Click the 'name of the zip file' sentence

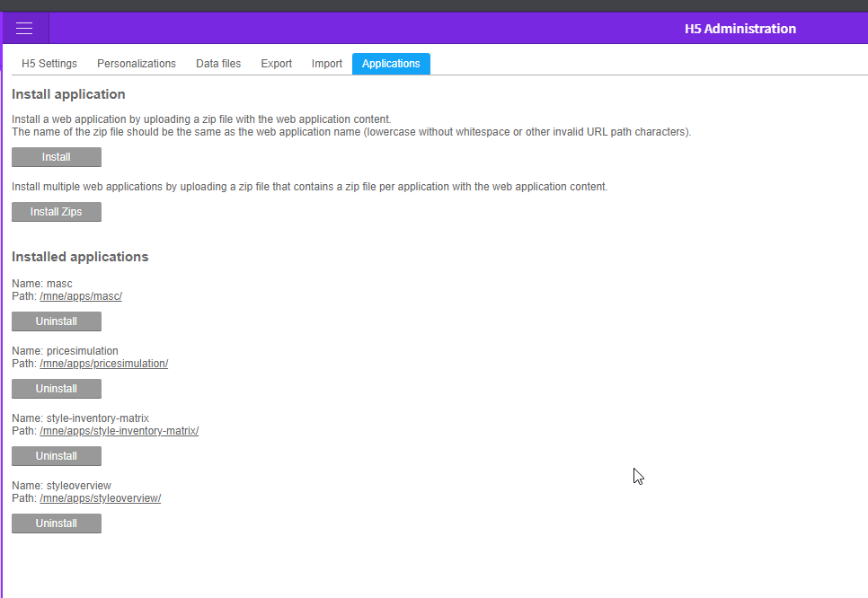tap(351, 132)
